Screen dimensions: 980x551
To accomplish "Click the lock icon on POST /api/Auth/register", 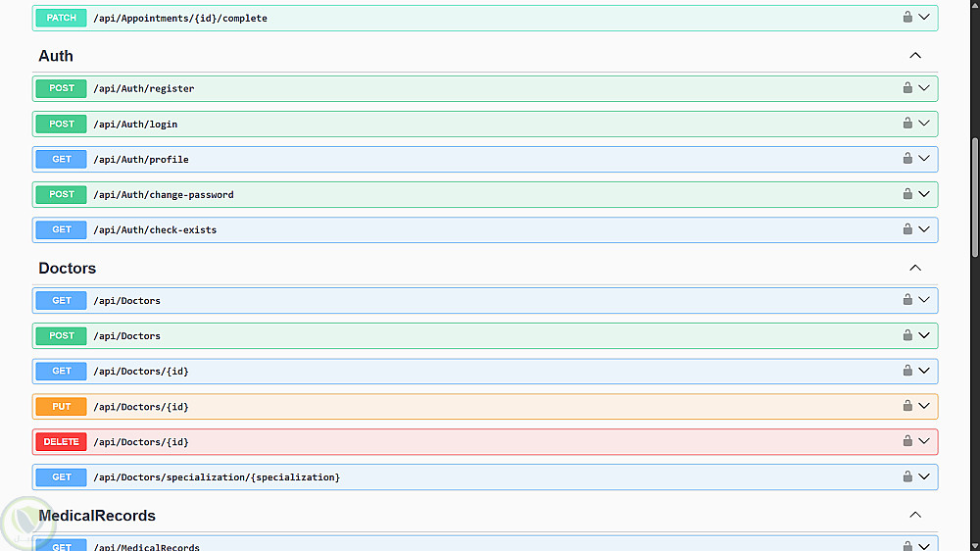I will pyautogui.click(x=907, y=88).
